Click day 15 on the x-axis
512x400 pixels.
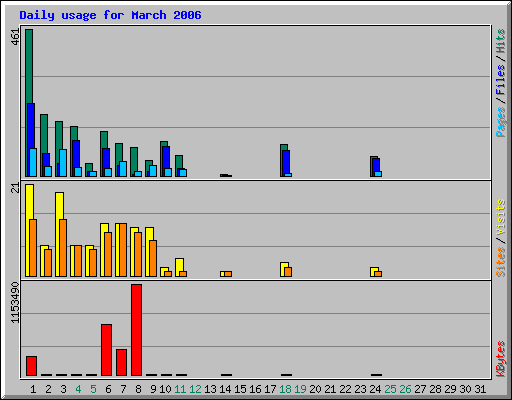pos(240,389)
